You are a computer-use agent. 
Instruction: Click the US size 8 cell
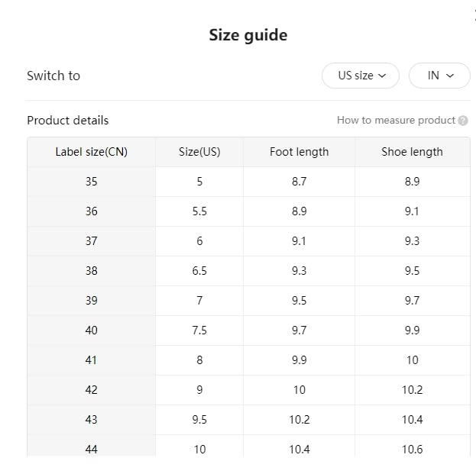pyautogui.click(x=199, y=360)
